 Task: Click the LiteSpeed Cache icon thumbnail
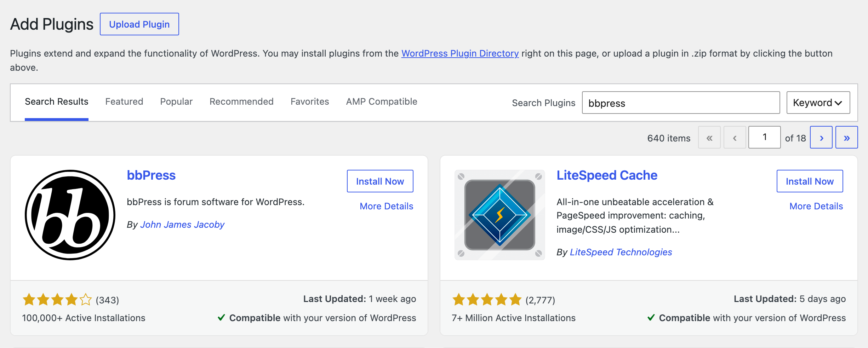(x=500, y=215)
